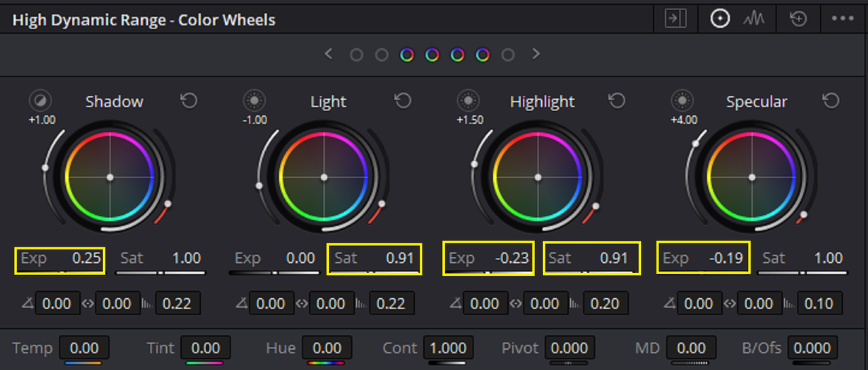Switch to zone graph waveform view
This screenshot has height=370, width=868.
coord(753,19)
